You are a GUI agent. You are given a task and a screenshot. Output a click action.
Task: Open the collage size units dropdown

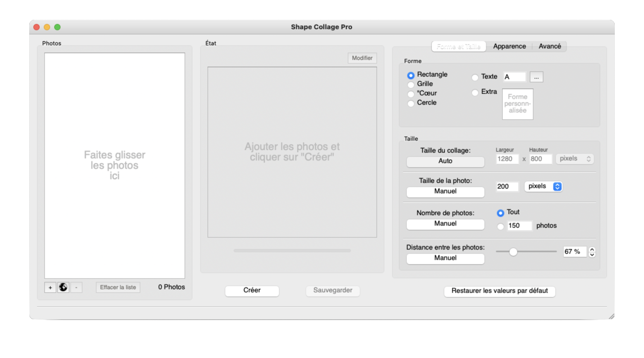coord(575,159)
